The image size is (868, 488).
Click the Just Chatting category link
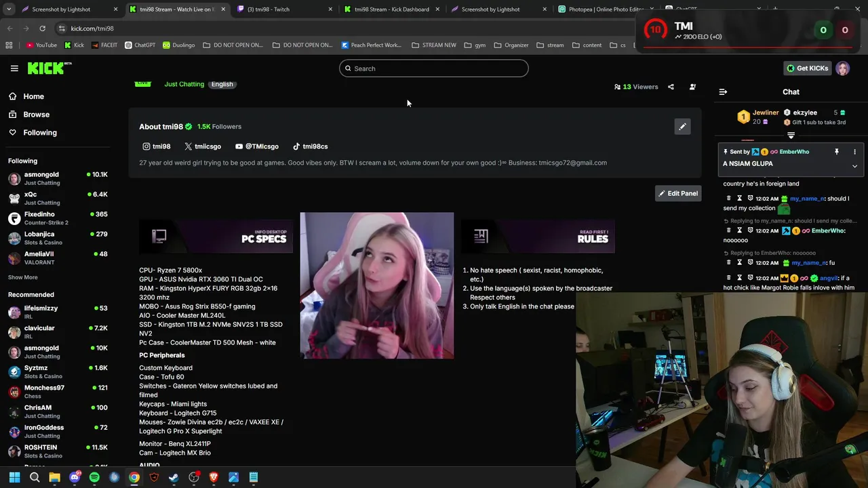(184, 84)
